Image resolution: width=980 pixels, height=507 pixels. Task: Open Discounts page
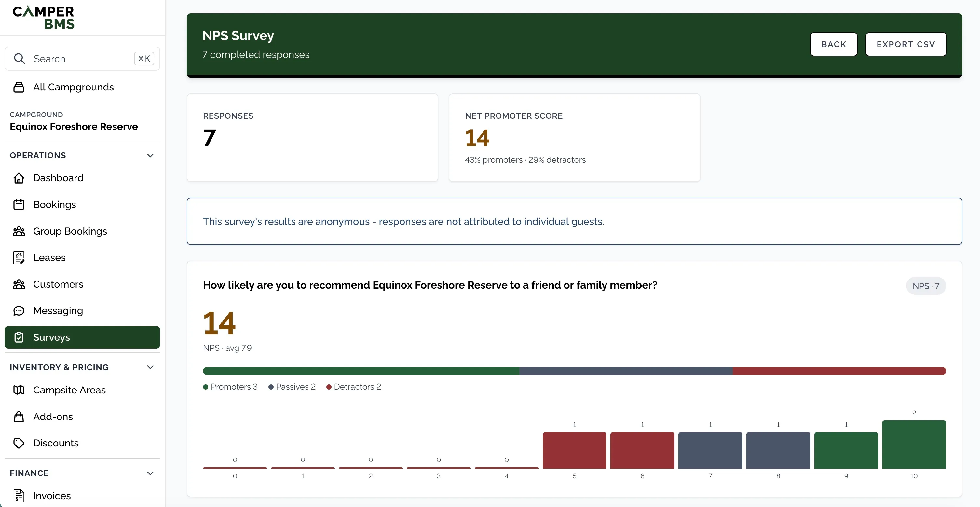[82, 443]
